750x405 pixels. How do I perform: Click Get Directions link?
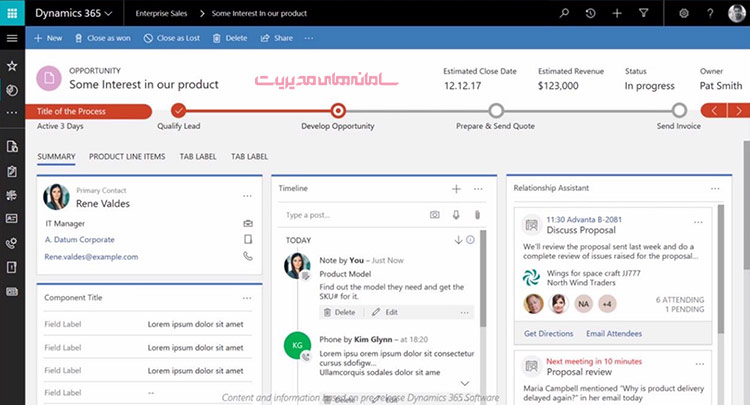548,334
